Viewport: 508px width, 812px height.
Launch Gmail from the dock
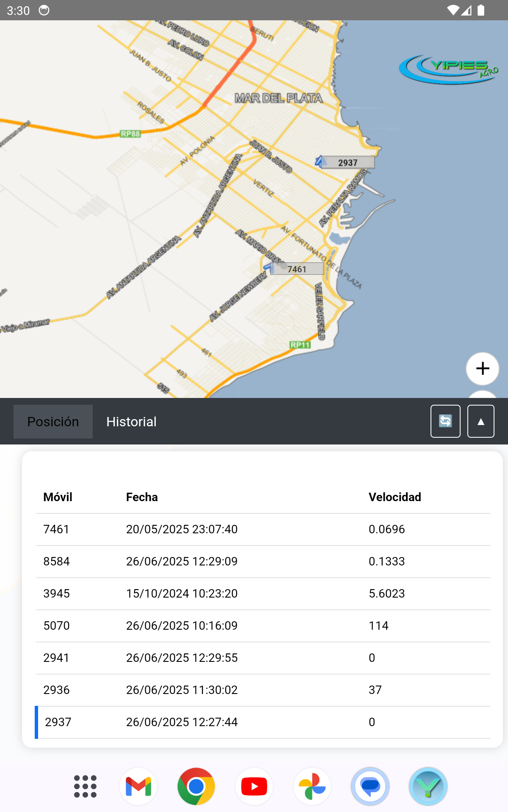coord(138,787)
